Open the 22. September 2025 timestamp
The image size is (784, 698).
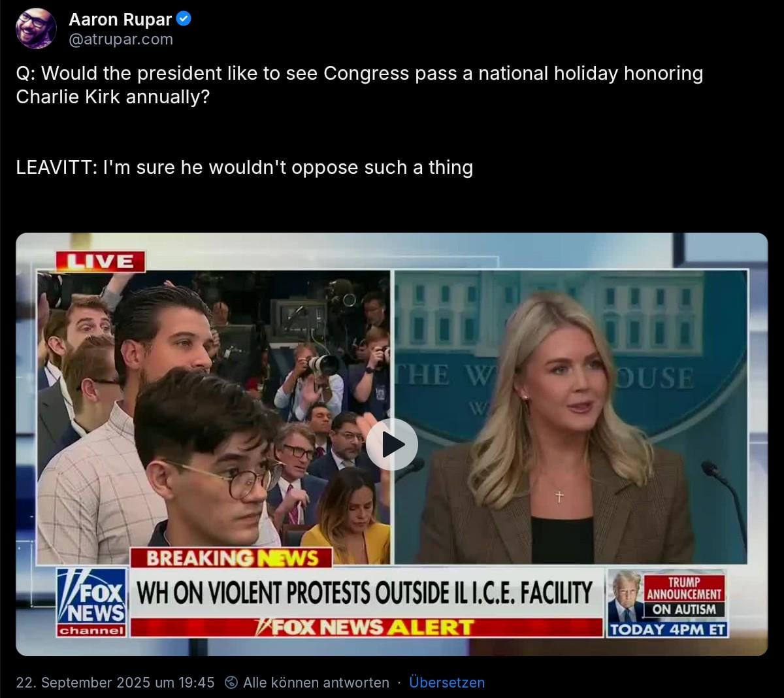coord(115,682)
